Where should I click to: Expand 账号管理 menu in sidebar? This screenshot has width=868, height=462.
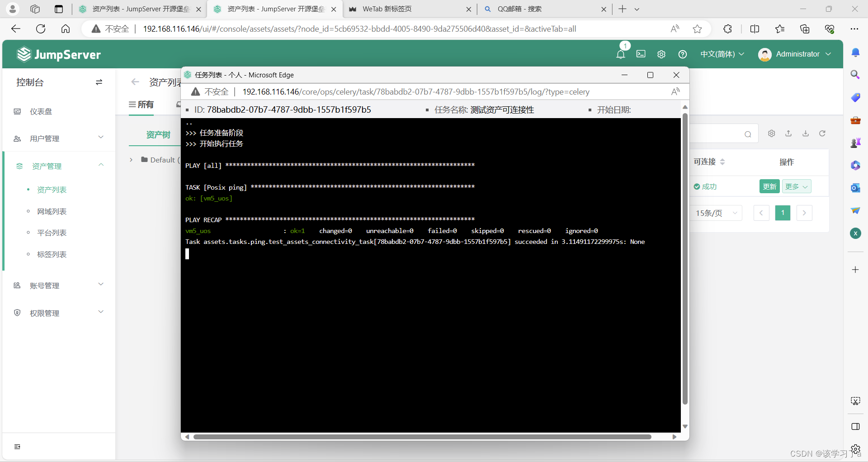click(x=59, y=286)
